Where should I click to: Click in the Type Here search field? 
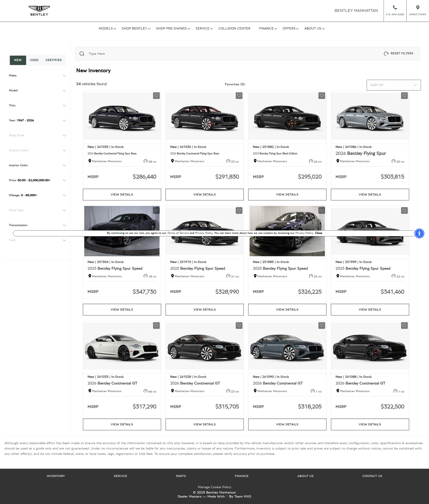pos(233,54)
